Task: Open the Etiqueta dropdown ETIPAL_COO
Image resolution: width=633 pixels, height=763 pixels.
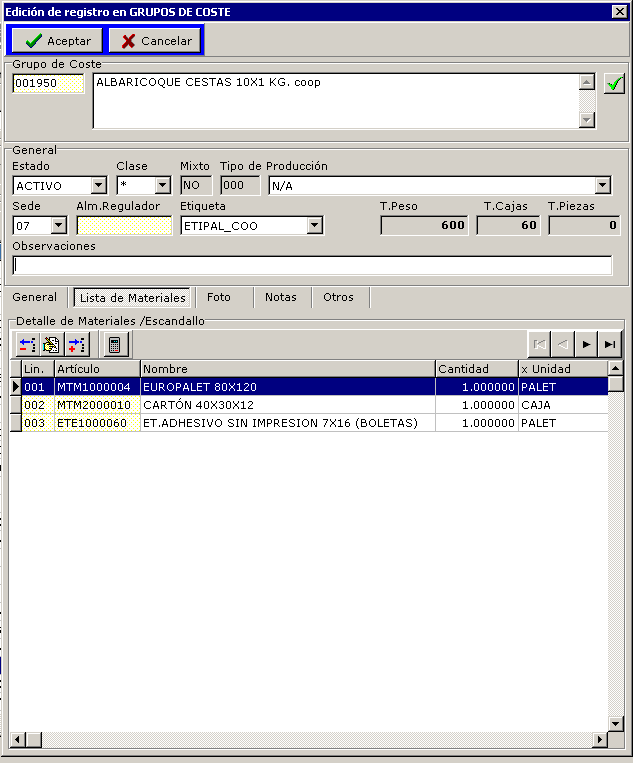Action: pyautogui.click(x=314, y=226)
